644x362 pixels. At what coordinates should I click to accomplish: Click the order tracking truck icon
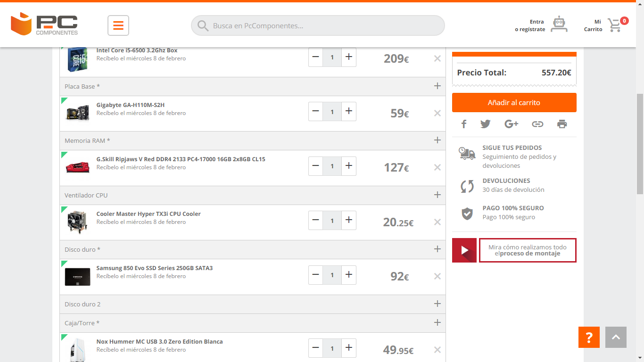point(467,153)
